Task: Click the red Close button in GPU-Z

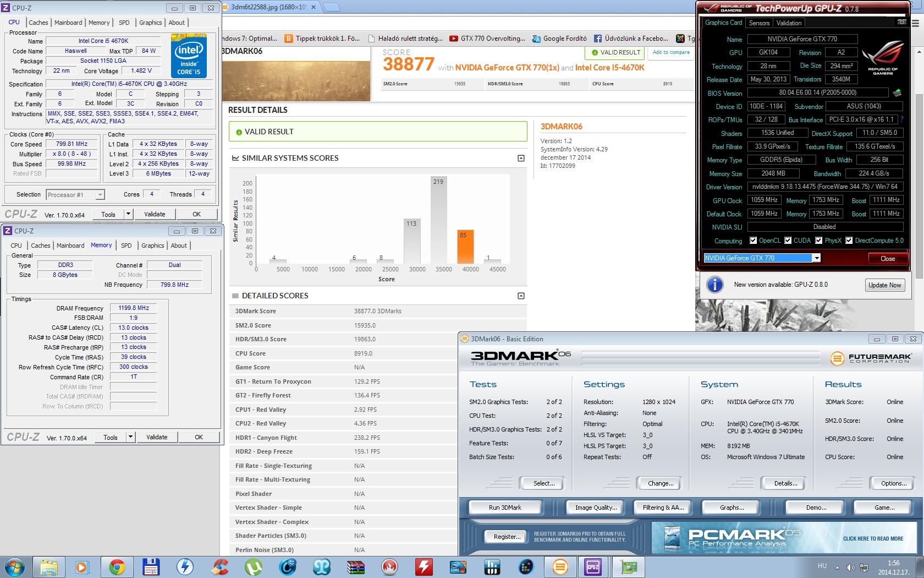Action: (x=888, y=259)
